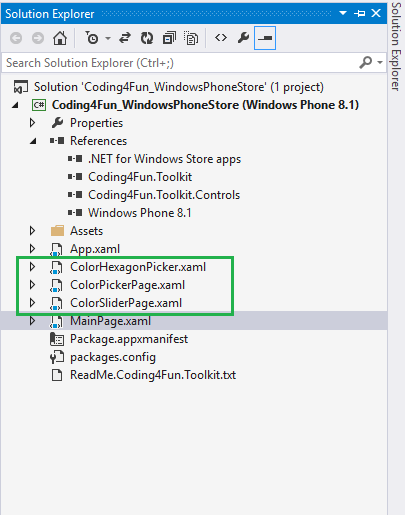Expand the Properties node
The height and width of the screenshot is (515, 405).
click(32, 123)
